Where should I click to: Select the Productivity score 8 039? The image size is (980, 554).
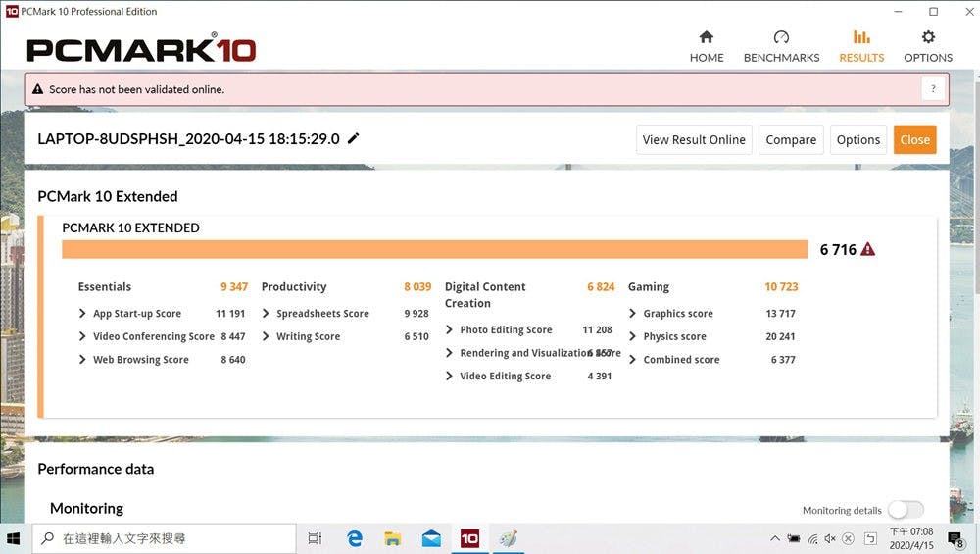click(417, 287)
